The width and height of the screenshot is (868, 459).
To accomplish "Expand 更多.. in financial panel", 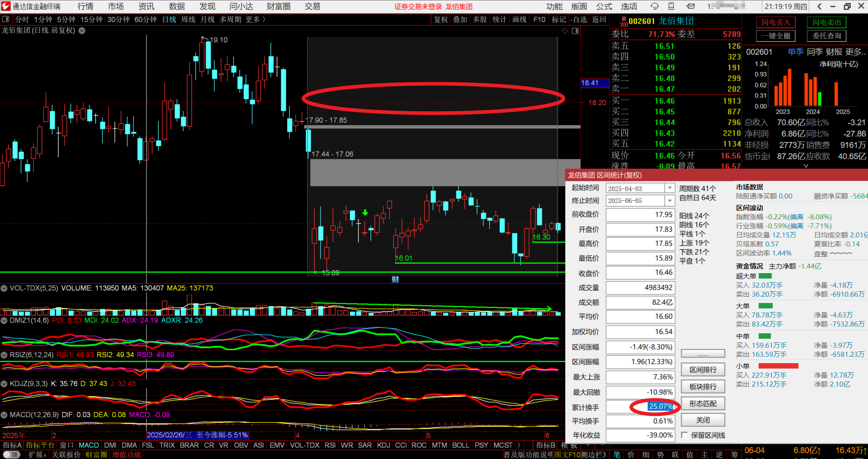I will click(855, 52).
